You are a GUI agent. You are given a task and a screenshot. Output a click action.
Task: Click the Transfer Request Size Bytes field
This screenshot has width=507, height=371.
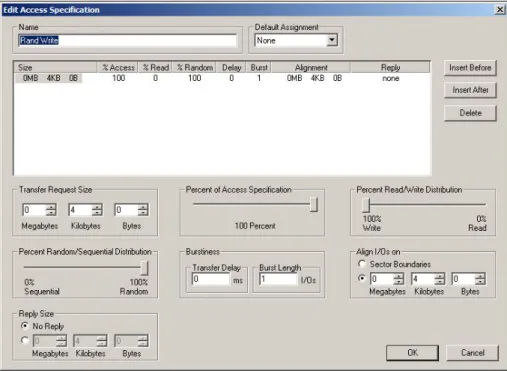click(x=126, y=210)
